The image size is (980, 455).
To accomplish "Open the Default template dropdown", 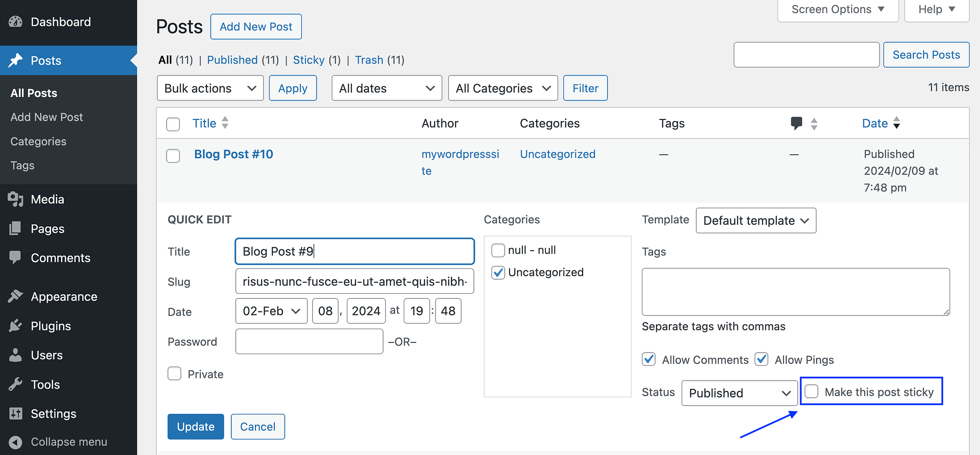I will pyautogui.click(x=756, y=220).
